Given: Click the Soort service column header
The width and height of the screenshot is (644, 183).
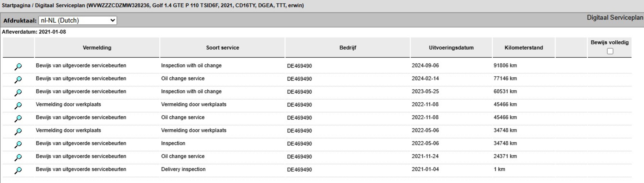Looking at the screenshot, I should (x=222, y=48).
